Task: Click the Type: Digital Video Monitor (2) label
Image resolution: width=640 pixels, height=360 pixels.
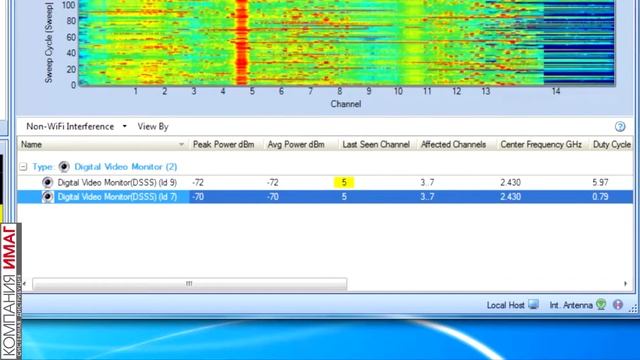Action: (104, 167)
